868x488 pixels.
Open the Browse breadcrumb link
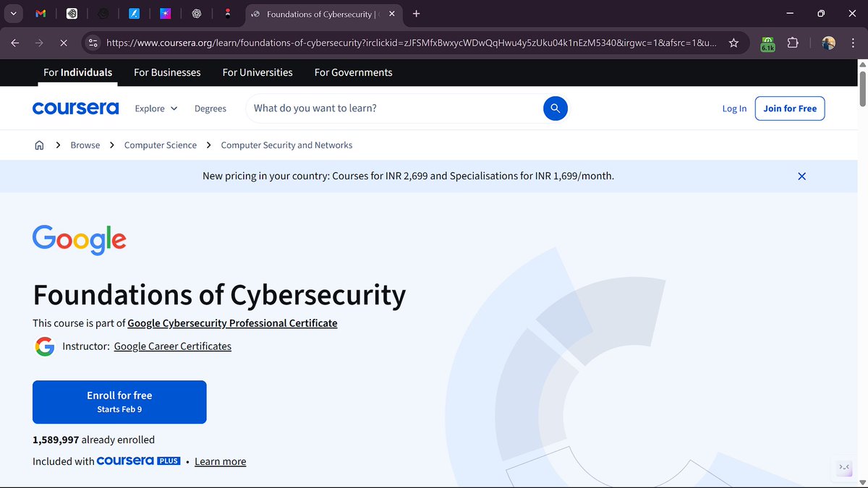85,145
